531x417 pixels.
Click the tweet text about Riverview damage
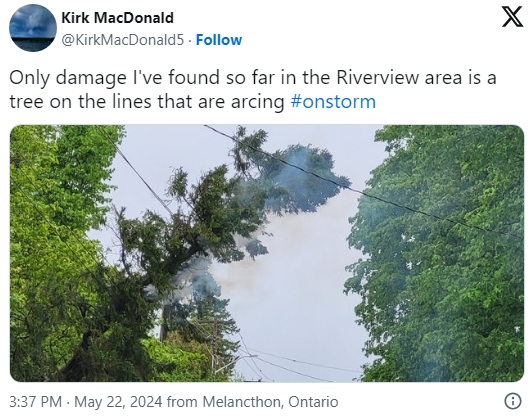[x=253, y=89]
